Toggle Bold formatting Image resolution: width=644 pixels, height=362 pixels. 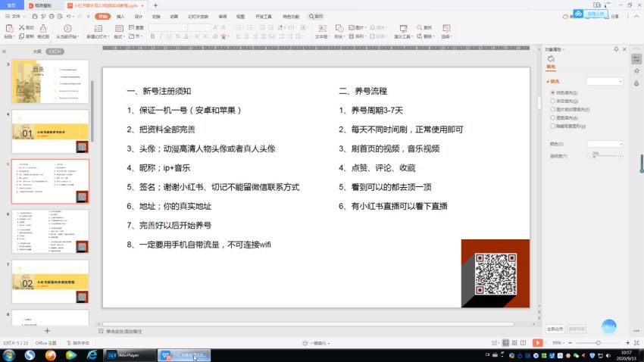pyautogui.click(x=152, y=36)
